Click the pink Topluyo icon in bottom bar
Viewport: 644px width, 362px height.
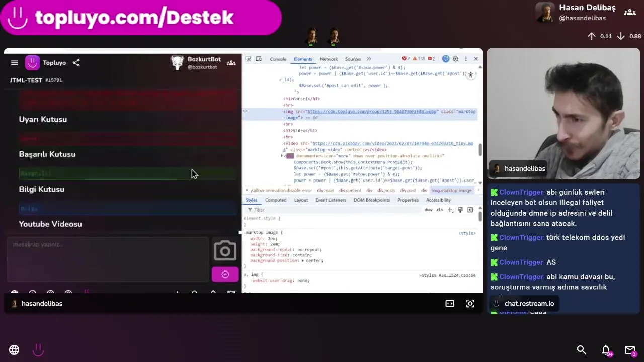click(38, 350)
